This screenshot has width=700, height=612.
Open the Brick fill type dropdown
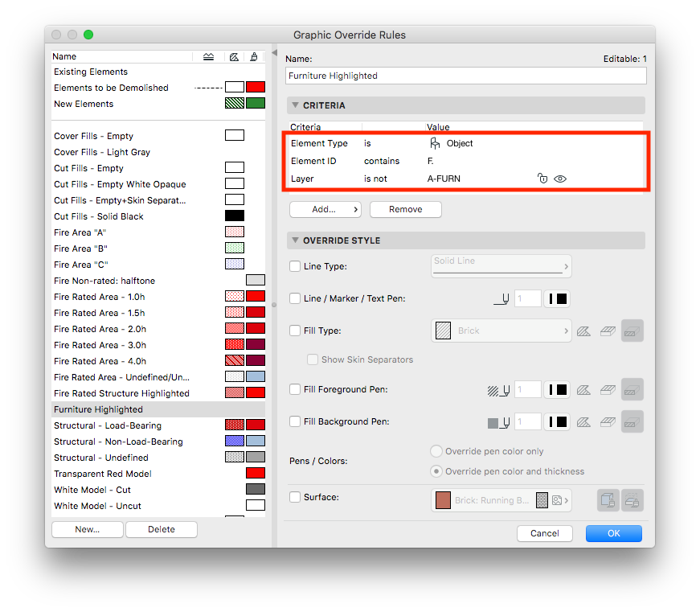[501, 331]
